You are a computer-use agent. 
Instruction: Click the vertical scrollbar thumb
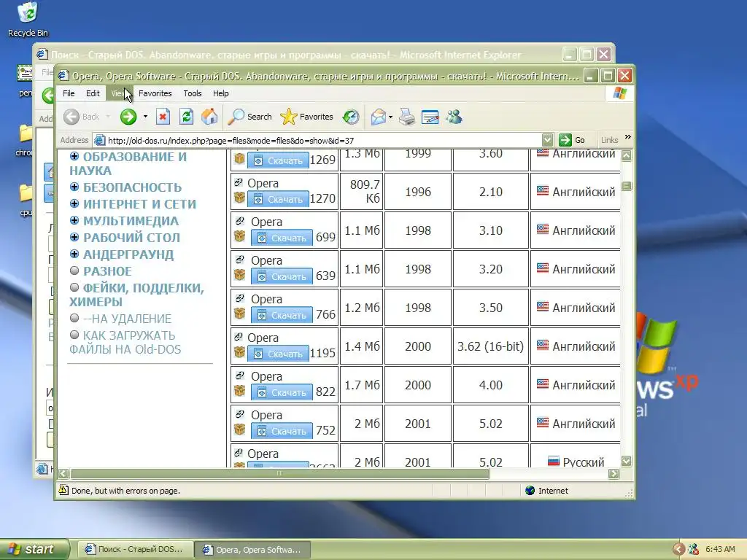coord(627,186)
